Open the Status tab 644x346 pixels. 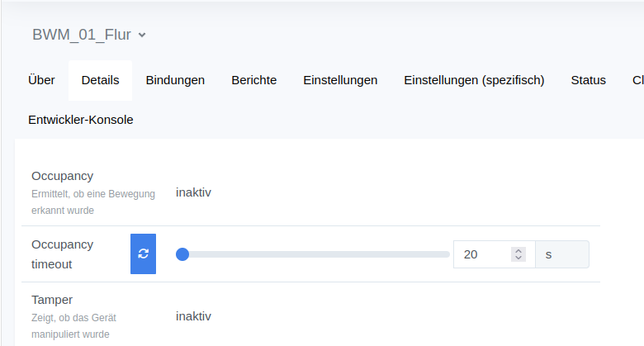pos(588,80)
